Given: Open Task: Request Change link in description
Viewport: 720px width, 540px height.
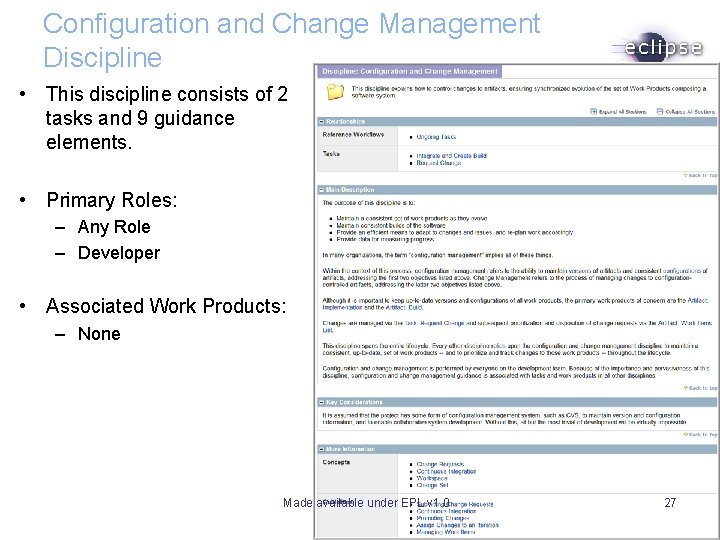Looking at the screenshot, I should (x=434, y=323).
